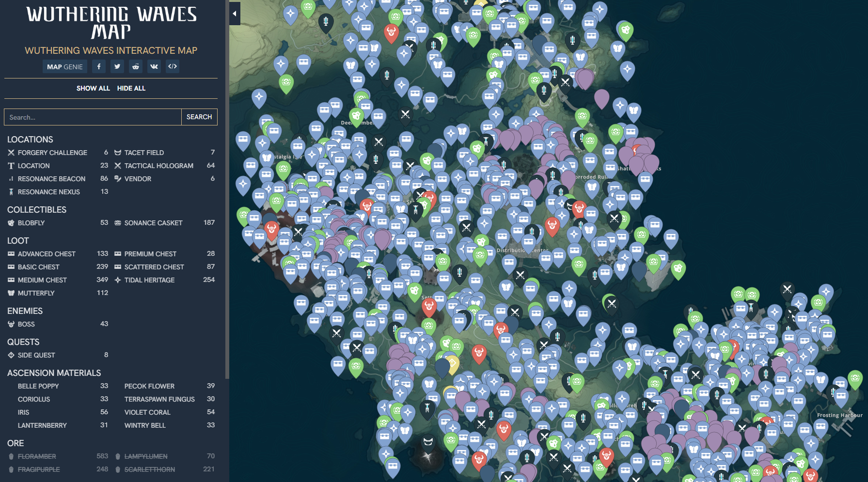The height and width of the screenshot is (482, 868).
Task: Click the Medium Chest icon
Action: (11, 280)
